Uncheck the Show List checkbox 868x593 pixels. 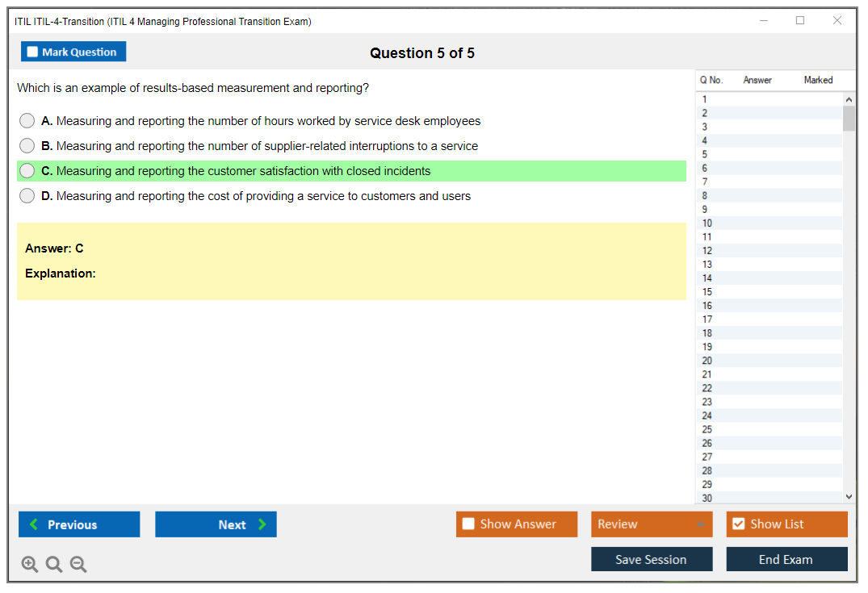coord(738,524)
